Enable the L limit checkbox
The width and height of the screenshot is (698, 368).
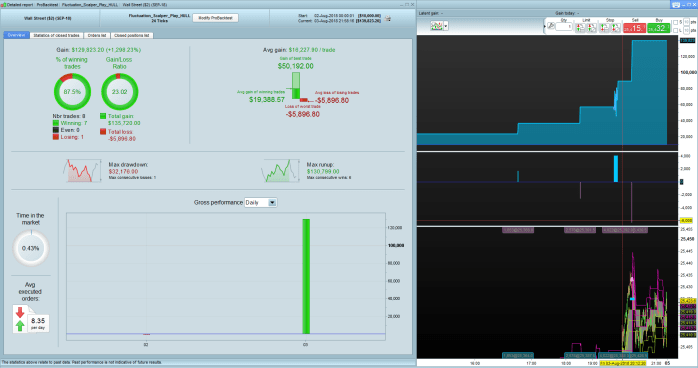point(676,30)
